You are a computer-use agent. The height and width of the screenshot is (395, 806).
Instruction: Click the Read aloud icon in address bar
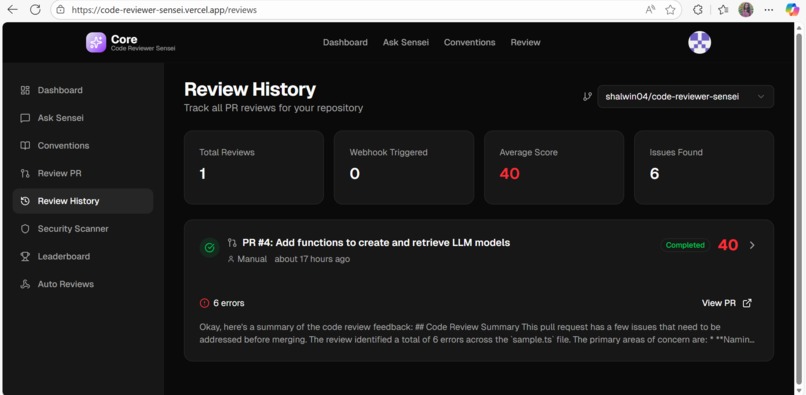tap(650, 9)
